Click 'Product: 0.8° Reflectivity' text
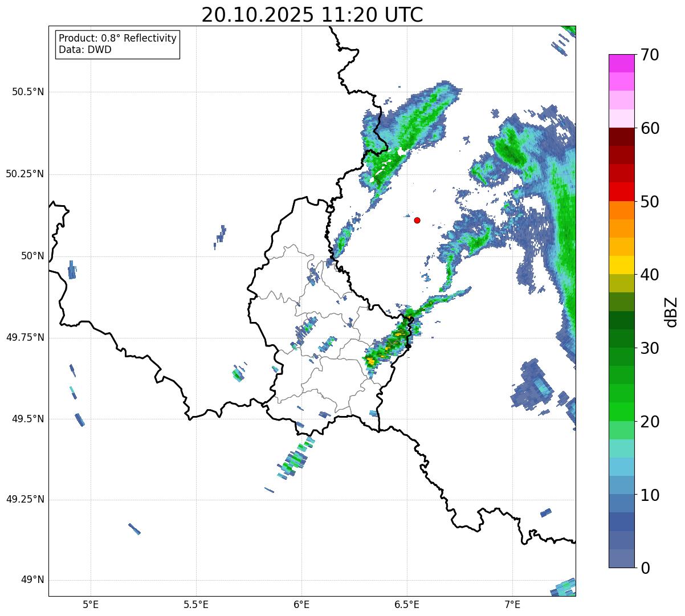 point(118,38)
